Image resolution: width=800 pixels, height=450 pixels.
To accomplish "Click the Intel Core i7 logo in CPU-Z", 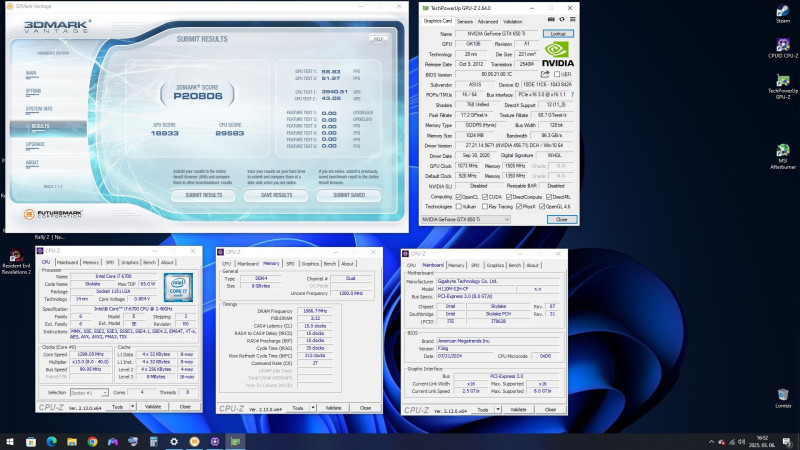I will pos(178,287).
